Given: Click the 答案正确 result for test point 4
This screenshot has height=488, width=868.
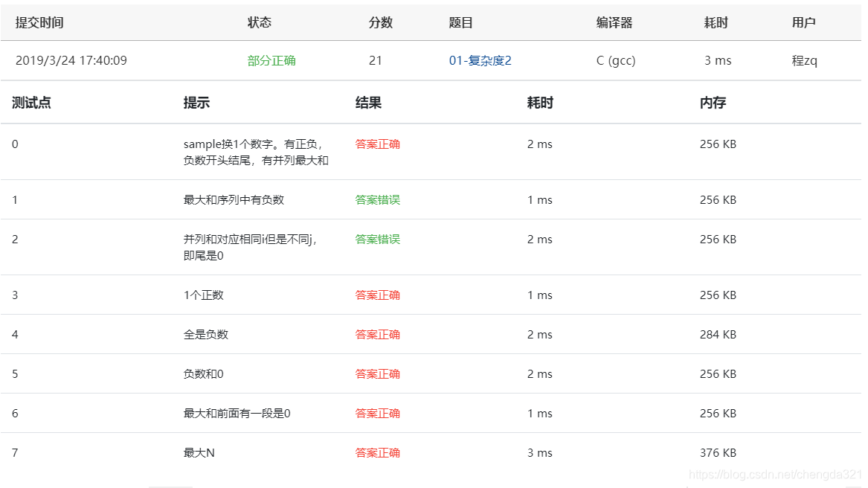Looking at the screenshot, I should click(378, 335).
